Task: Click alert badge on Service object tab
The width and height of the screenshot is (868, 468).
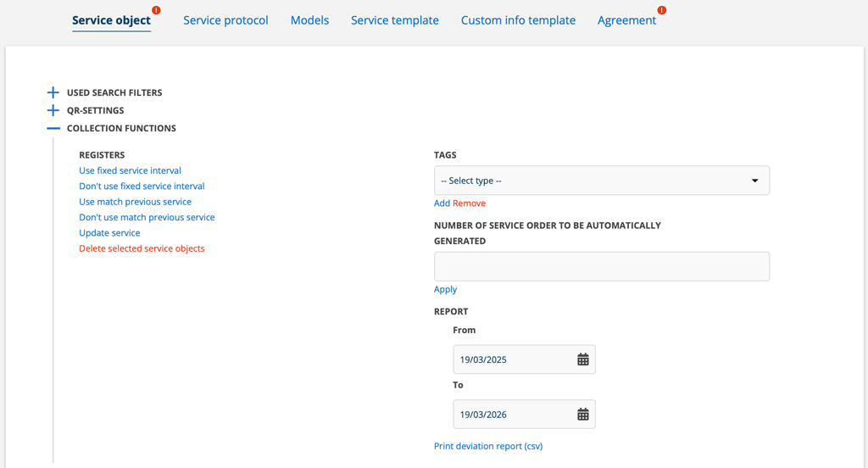Action: (x=157, y=10)
